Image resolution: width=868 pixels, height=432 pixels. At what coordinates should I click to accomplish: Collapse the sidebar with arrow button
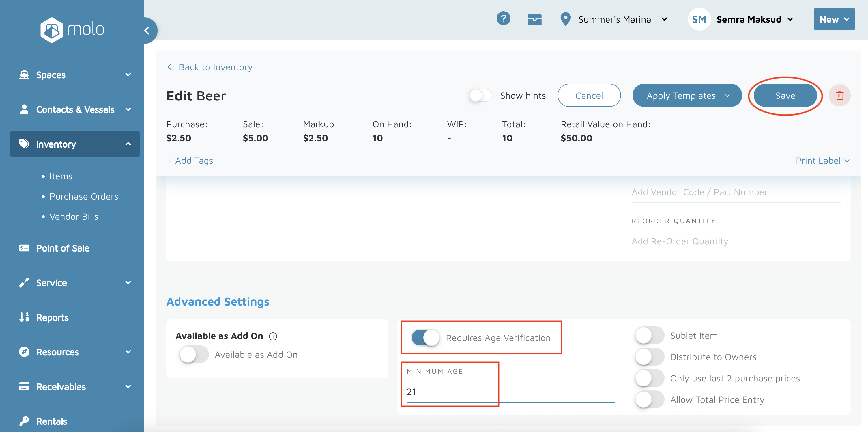147,31
